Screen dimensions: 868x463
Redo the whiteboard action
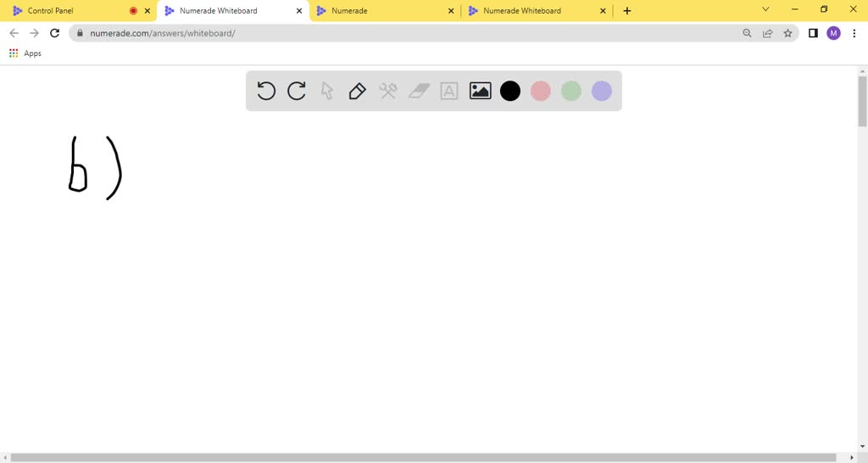click(297, 91)
